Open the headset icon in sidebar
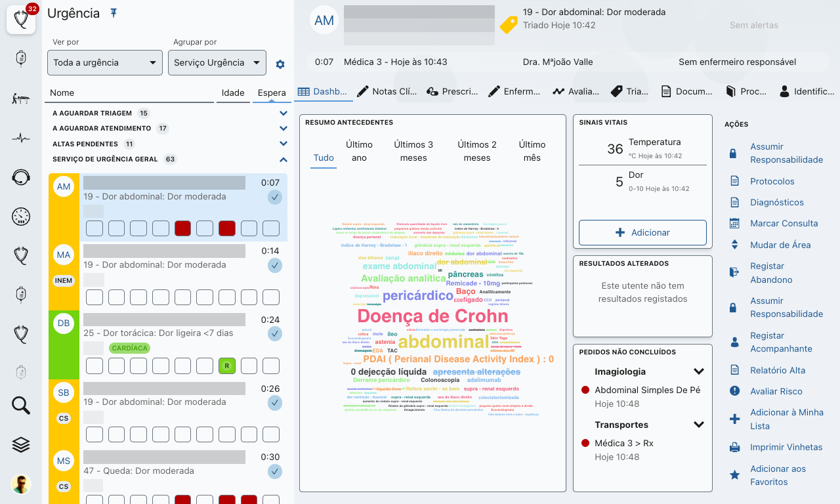840x504 pixels. 21,177
